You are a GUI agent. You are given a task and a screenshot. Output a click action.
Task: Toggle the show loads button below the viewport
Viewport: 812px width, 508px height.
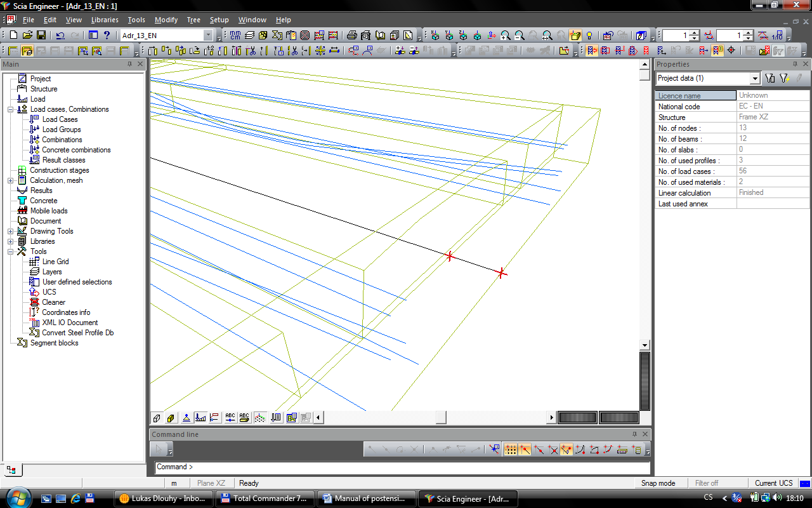[200, 417]
